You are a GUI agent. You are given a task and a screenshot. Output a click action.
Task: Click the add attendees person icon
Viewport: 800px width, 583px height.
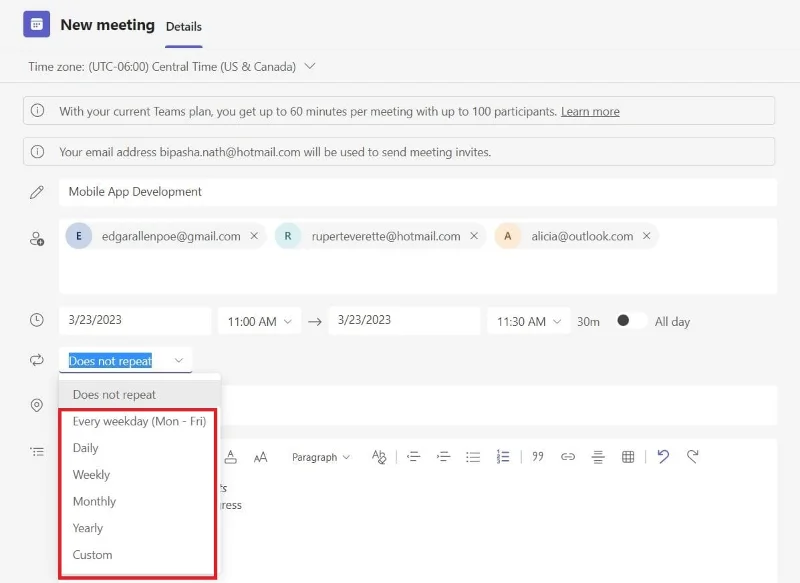pos(37,239)
